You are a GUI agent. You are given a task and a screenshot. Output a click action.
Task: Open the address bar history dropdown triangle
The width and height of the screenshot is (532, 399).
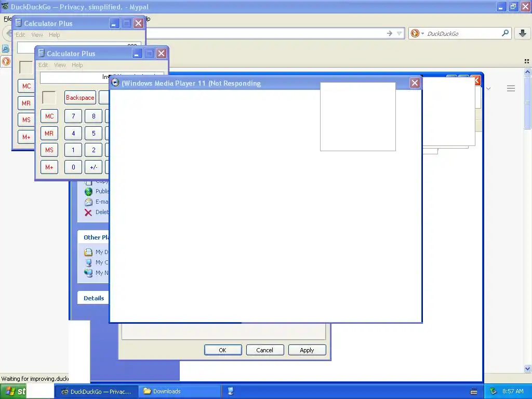coord(400,33)
